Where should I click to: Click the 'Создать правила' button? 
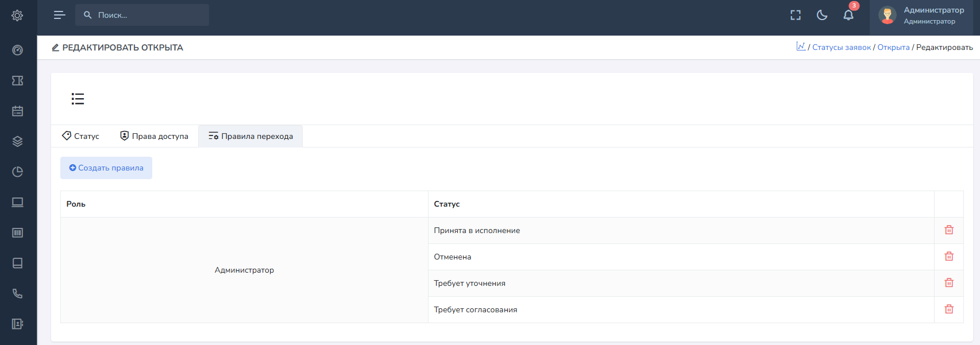pos(106,168)
